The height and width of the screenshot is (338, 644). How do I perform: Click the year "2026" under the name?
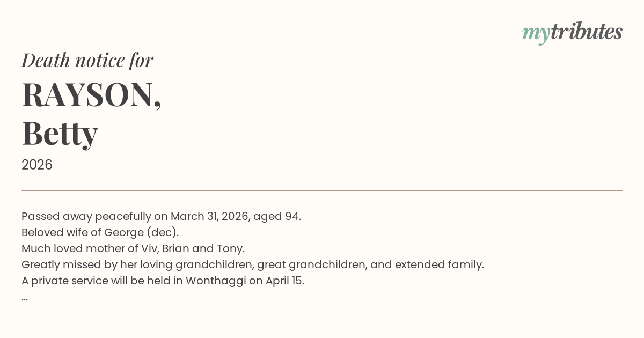click(37, 165)
